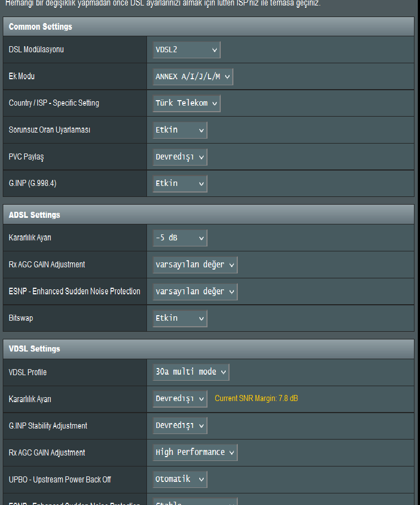Expand the High Performance Rx AGC GAIN dropdown

[195, 452]
